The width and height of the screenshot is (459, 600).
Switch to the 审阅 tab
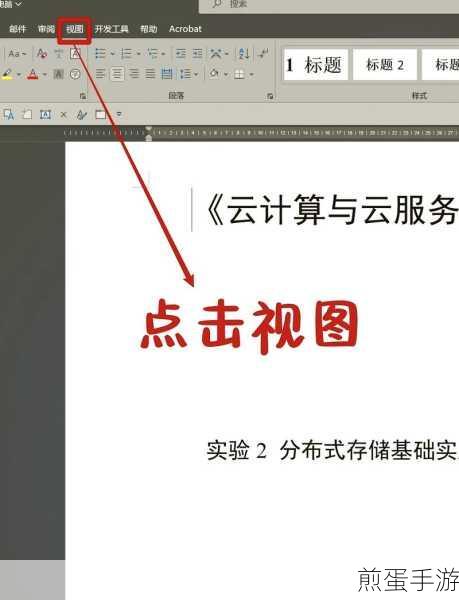pos(46,29)
